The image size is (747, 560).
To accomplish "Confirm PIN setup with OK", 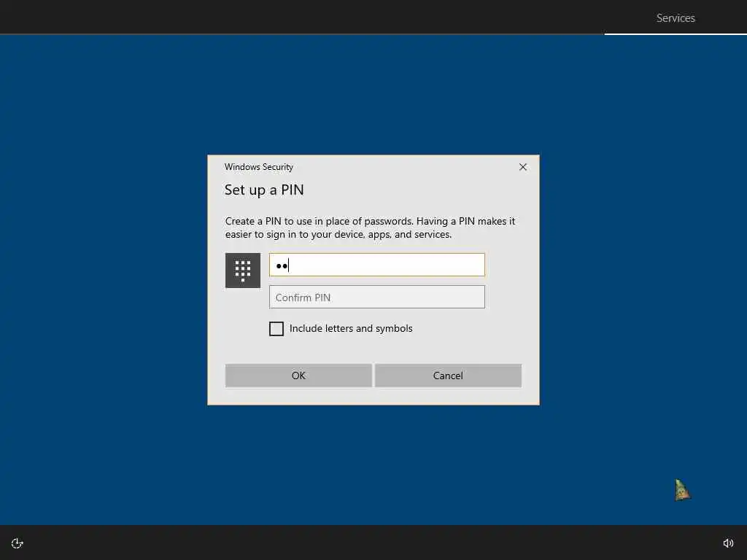I will [298, 376].
